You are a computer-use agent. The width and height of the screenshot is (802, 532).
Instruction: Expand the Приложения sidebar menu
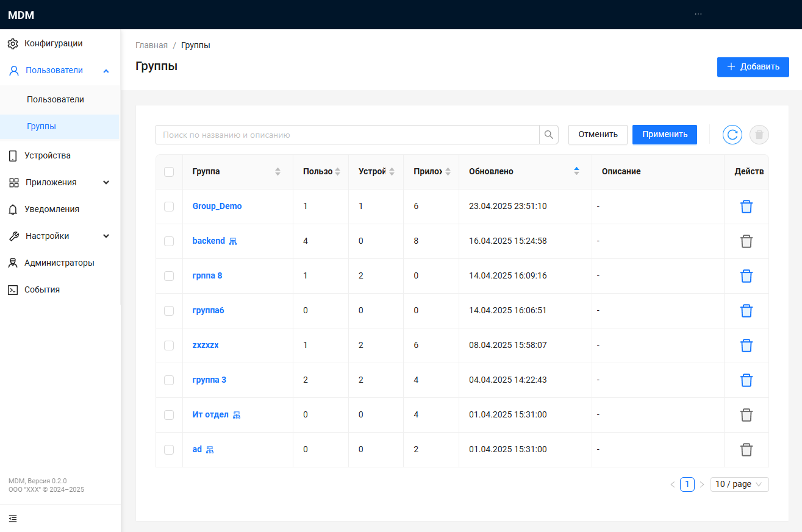(x=59, y=182)
